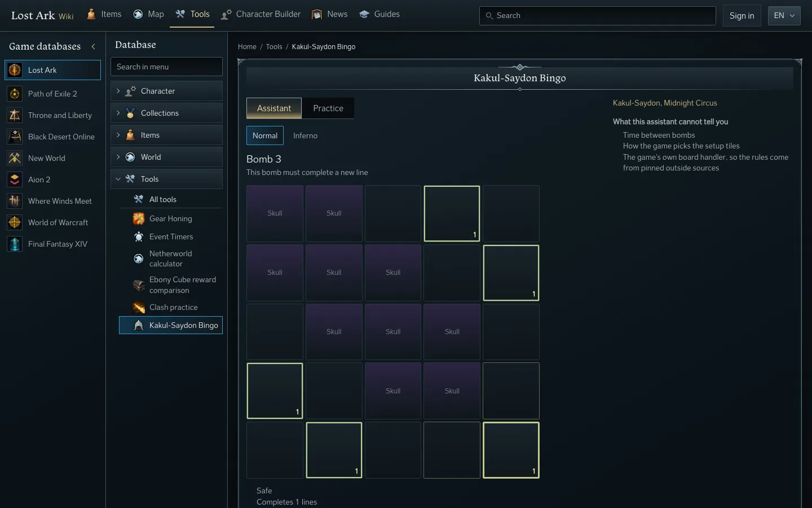
Task: Open Final Fantasy XIV database icon
Action: (x=15, y=244)
